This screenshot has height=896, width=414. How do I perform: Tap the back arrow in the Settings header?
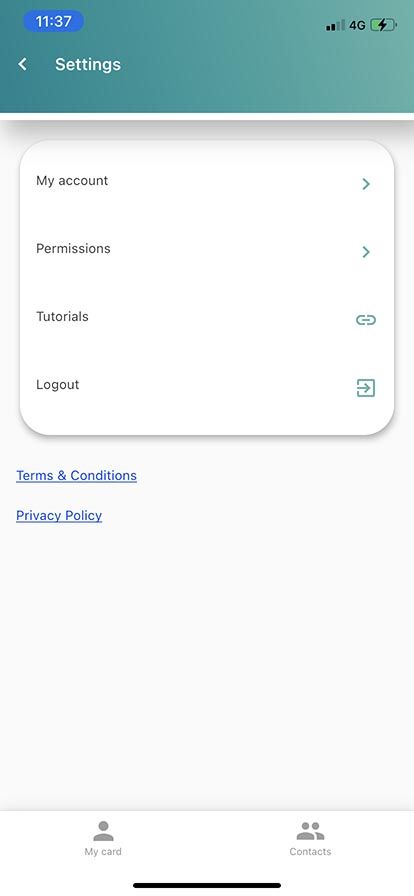(22, 64)
